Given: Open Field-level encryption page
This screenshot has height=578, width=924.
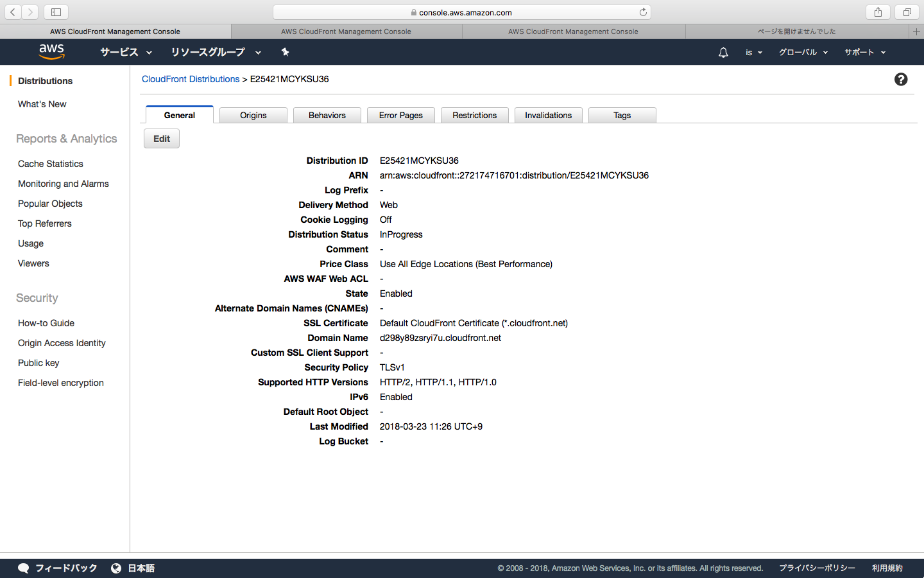Looking at the screenshot, I should (61, 383).
